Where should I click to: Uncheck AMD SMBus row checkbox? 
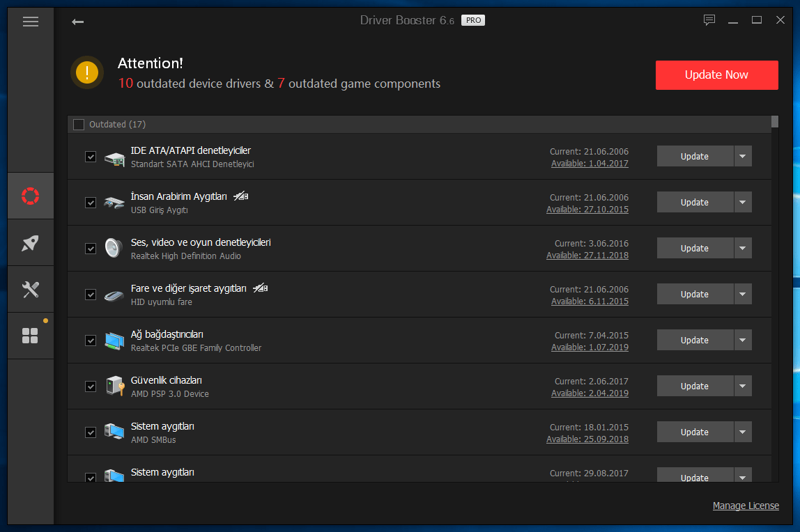pos(91,432)
